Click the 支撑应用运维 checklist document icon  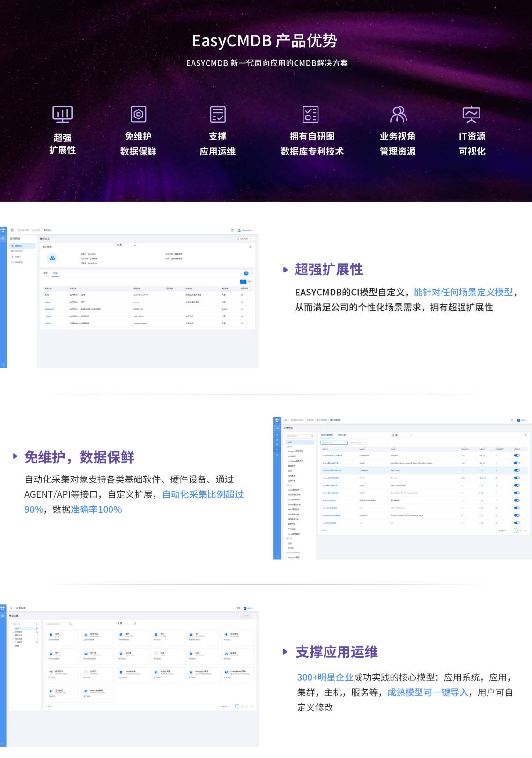pos(218,114)
